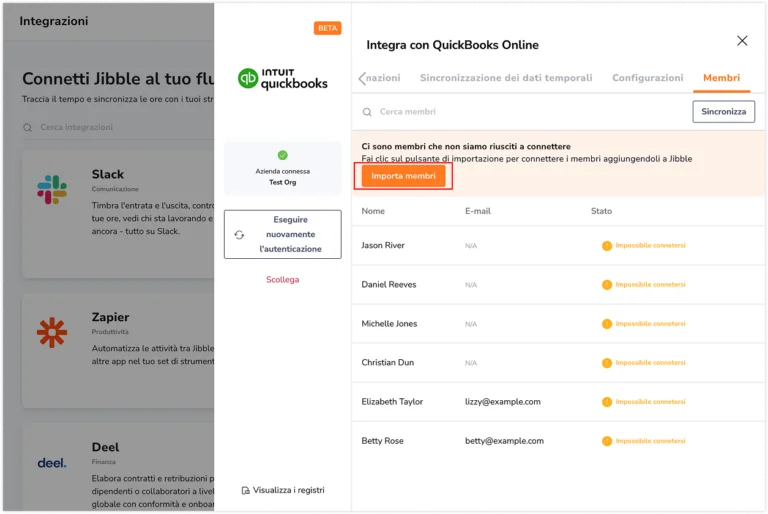Click Jason River's N/A email cell
The image size is (768, 514).
pyautogui.click(x=471, y=245)
